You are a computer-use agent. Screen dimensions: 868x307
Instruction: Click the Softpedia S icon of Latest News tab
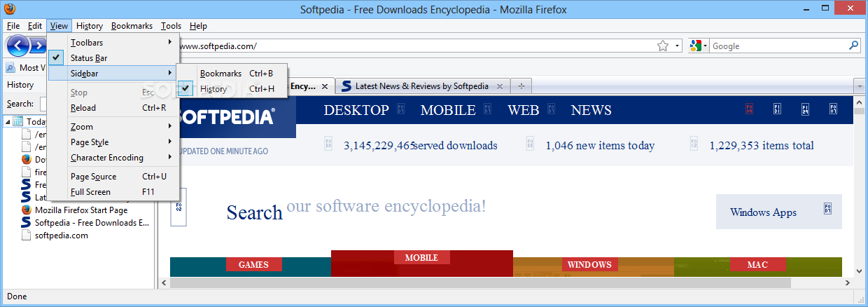tap(346, 86)
